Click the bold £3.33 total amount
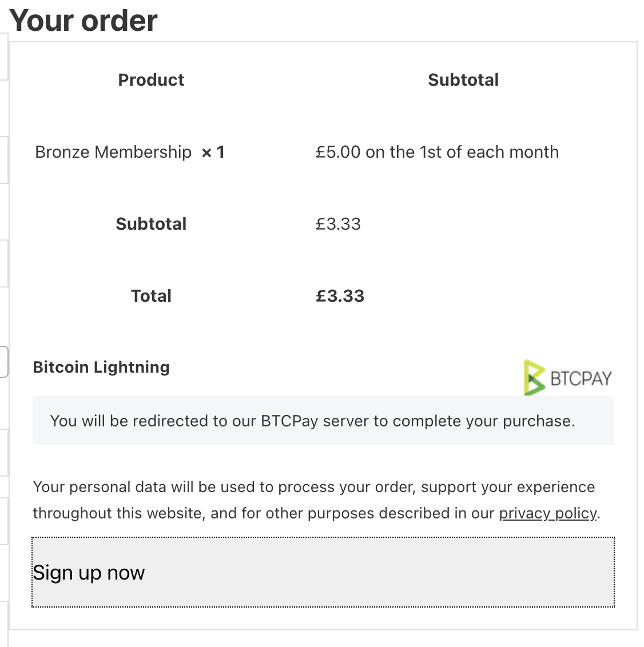This screenshot has height=647, width=644. click(340, 296)
